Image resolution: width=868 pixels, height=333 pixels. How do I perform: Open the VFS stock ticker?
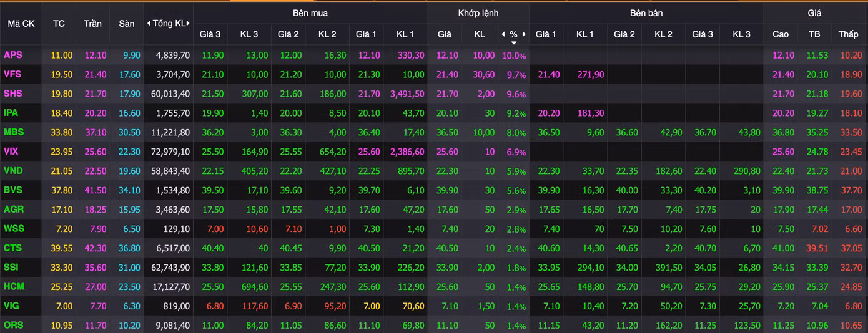12,74
